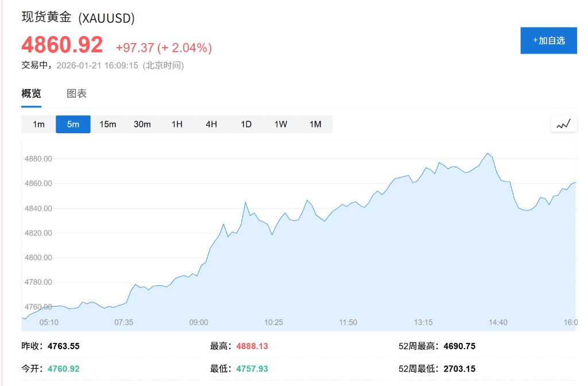This screenshot has width=588, height=386.
Task: Click the 现货黄金 (XAUUSD) title
Action: click(78, 18)
